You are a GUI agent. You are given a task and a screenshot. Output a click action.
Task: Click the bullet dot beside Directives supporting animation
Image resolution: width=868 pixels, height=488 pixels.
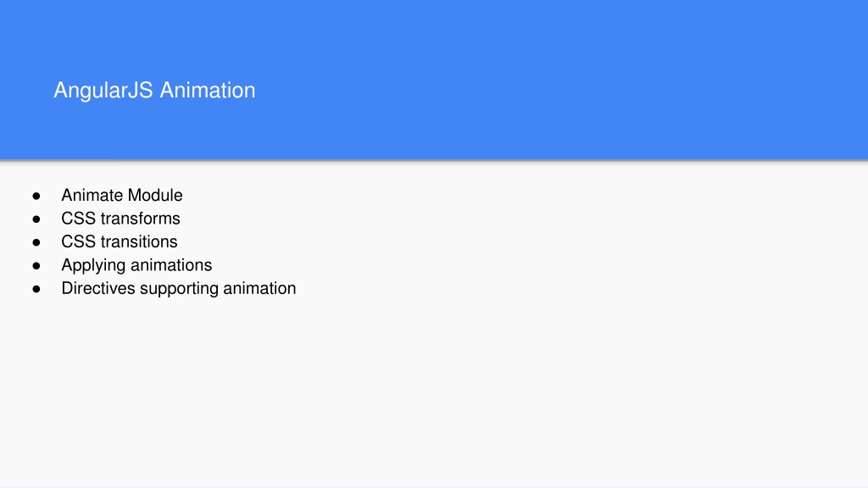click(36, 289)
